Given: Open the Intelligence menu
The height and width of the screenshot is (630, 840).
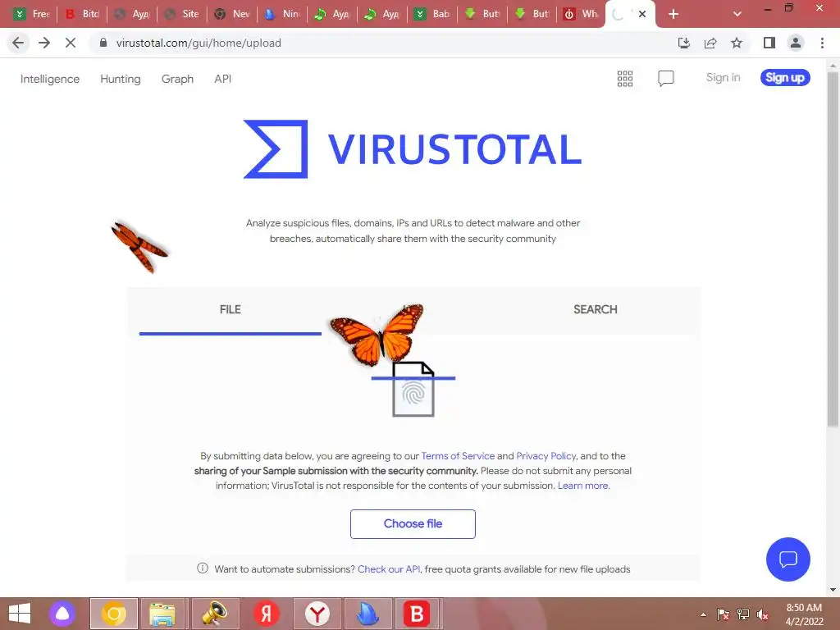Looking at the screenshot, I should pyautogui.click(x=50, y=79).
